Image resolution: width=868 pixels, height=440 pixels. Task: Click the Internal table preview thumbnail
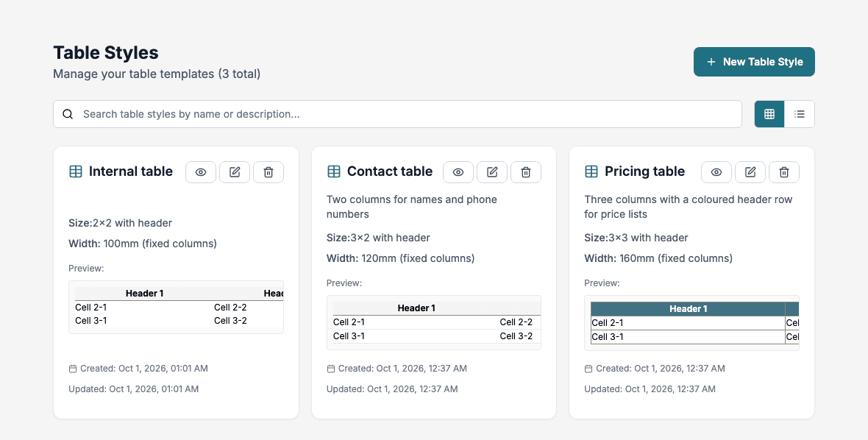176,307
